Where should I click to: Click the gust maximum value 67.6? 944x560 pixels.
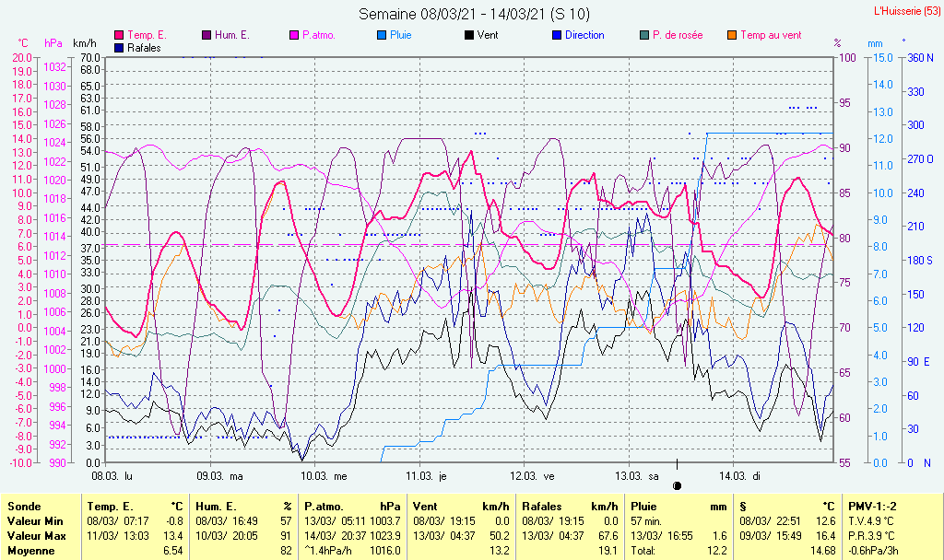tap(608, 536)
